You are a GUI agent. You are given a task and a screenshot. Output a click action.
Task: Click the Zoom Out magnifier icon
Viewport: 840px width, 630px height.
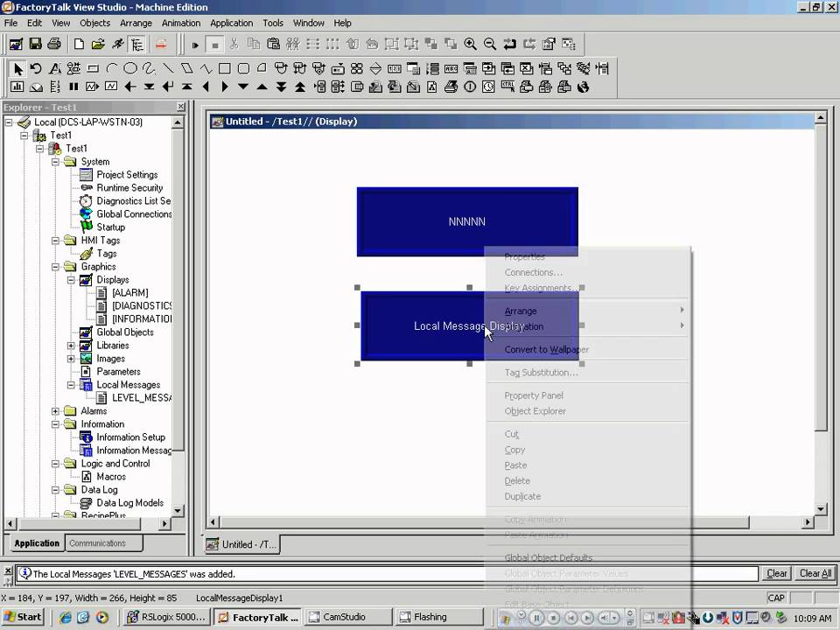coord(490,44)
